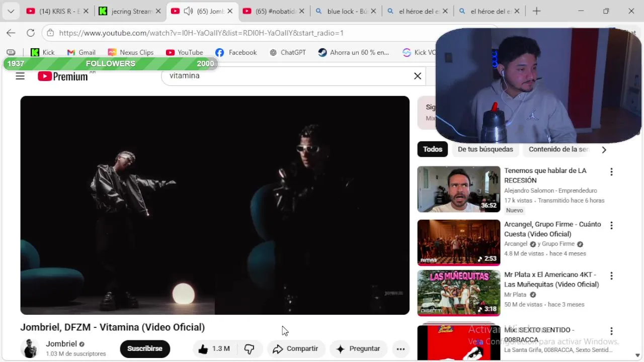644x362 pixels.
Task: Go back to the previous page
Action: [11, 33]
